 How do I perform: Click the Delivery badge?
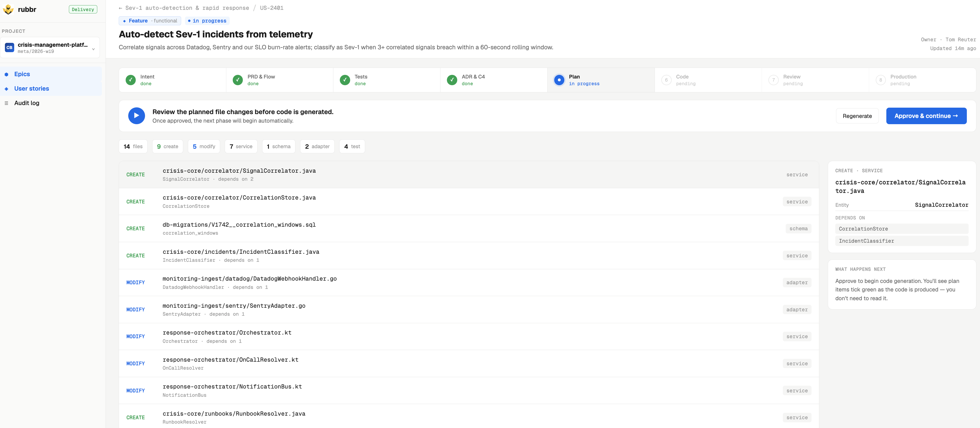coord(83,10)
